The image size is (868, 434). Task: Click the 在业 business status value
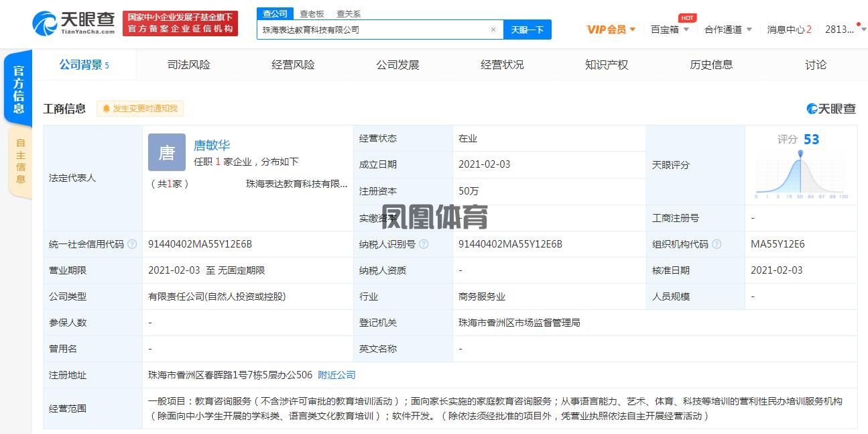468,138
